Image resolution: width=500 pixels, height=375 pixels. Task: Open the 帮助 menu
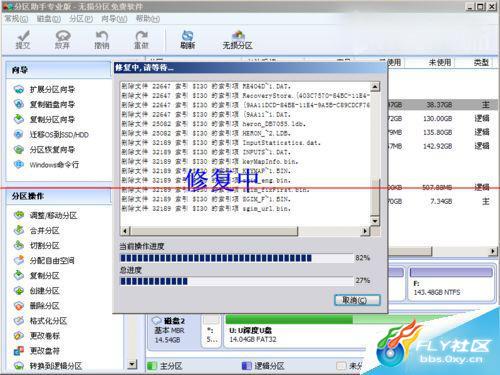[x=148, y=19]
